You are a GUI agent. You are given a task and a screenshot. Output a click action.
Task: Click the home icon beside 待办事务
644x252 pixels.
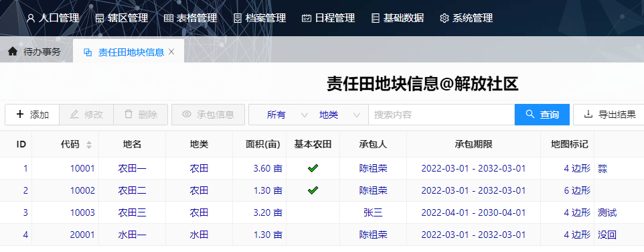13,52
